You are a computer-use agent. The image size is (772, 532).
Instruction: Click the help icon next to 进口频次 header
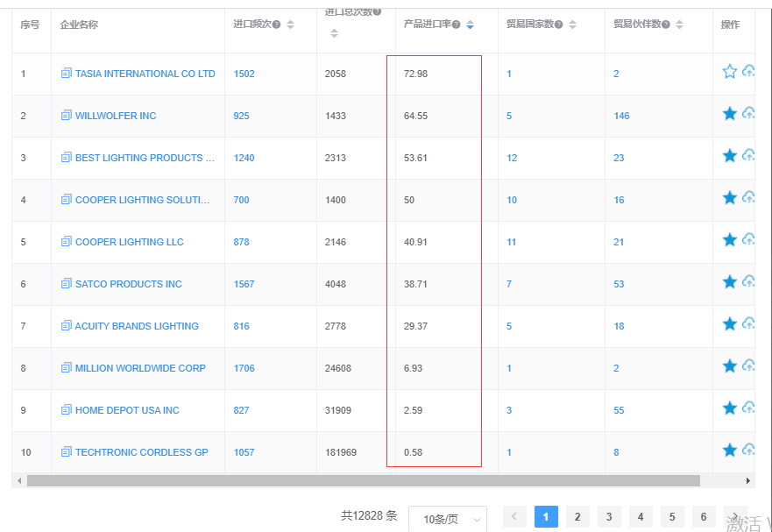click(276, 25)
